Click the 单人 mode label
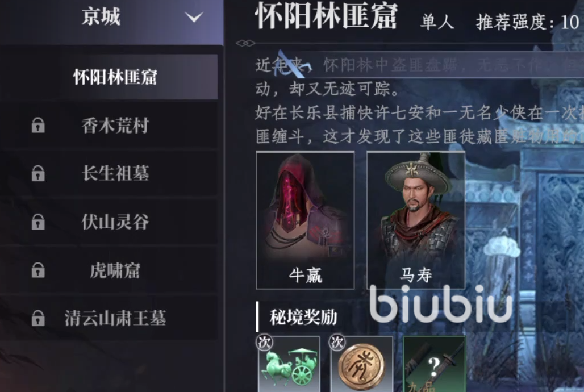This screenshot has width=584, height=392. 437,22
